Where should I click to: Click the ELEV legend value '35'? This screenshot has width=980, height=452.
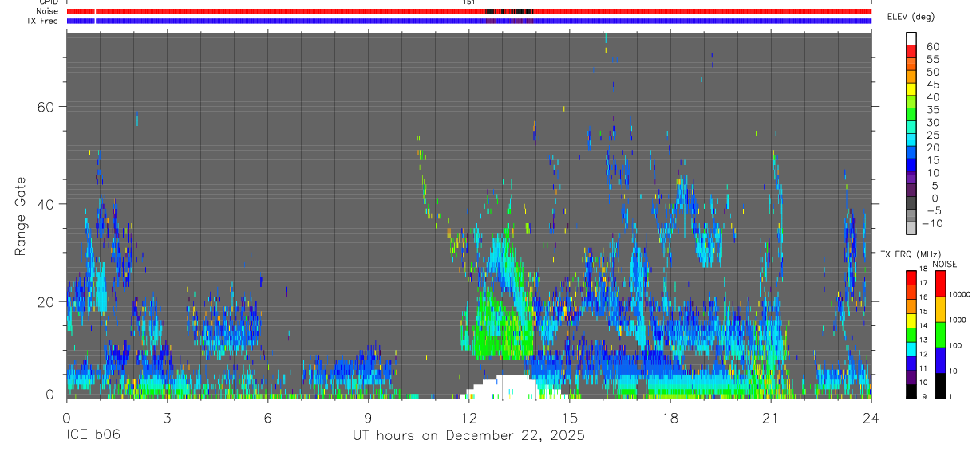932,110
